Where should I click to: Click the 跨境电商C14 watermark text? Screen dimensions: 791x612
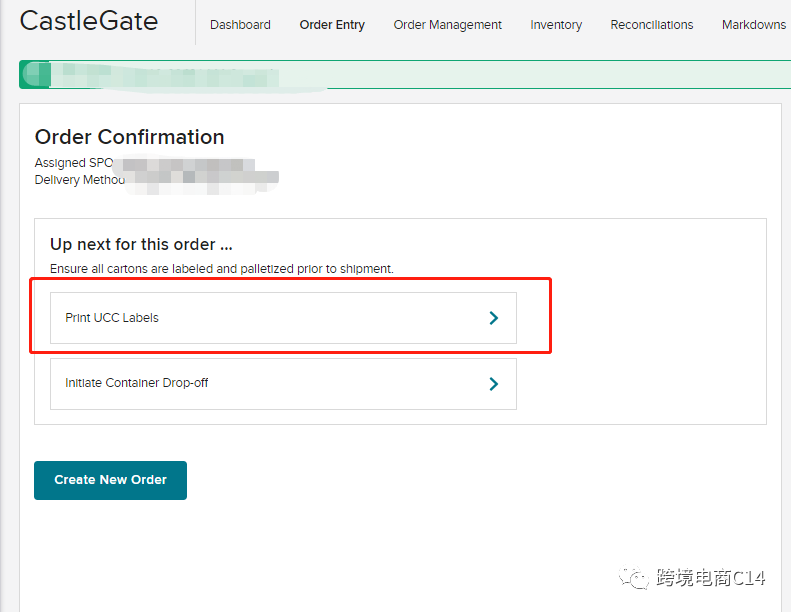pos(711,578)
